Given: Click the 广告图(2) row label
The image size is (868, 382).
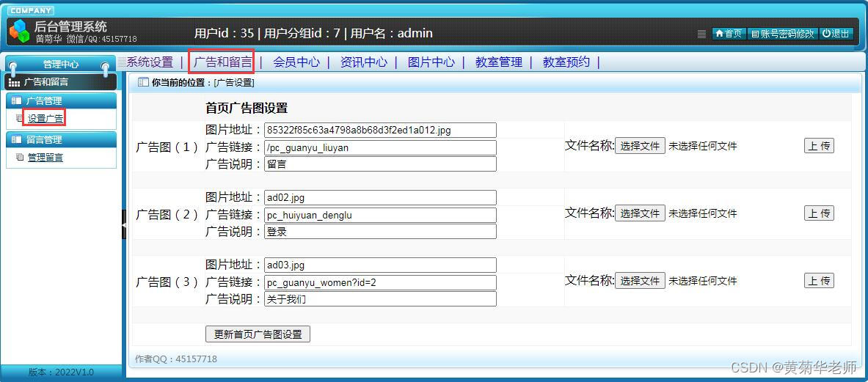Looking at the screenshot, I should click(167, 215).
